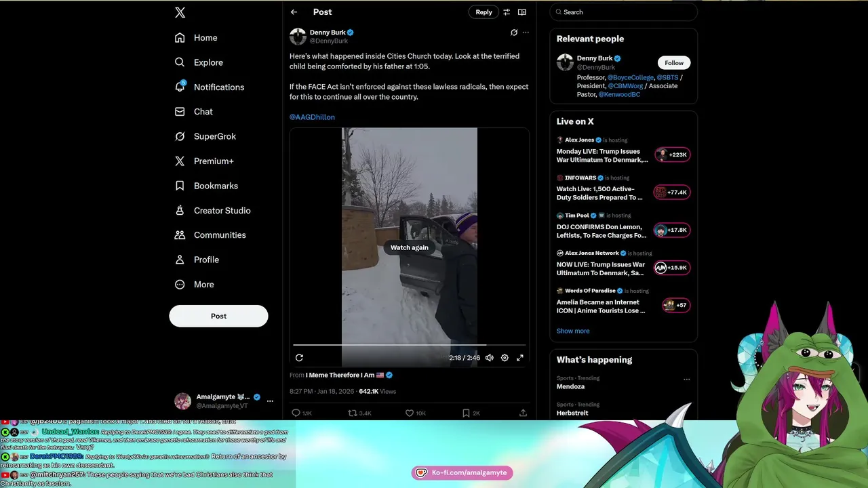
Task: Open Words Of Paradise Amelia broadcast
Action: [x=601, y=306]
